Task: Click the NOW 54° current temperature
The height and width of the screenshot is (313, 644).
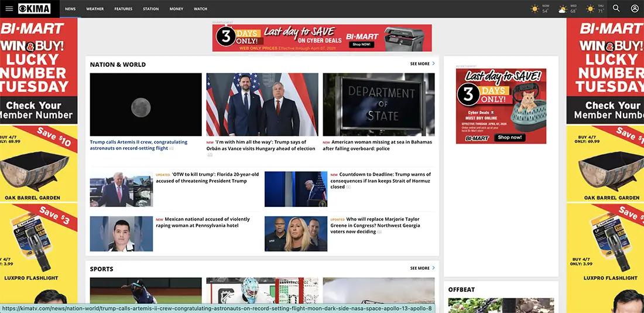Action: tap(546, 11)
